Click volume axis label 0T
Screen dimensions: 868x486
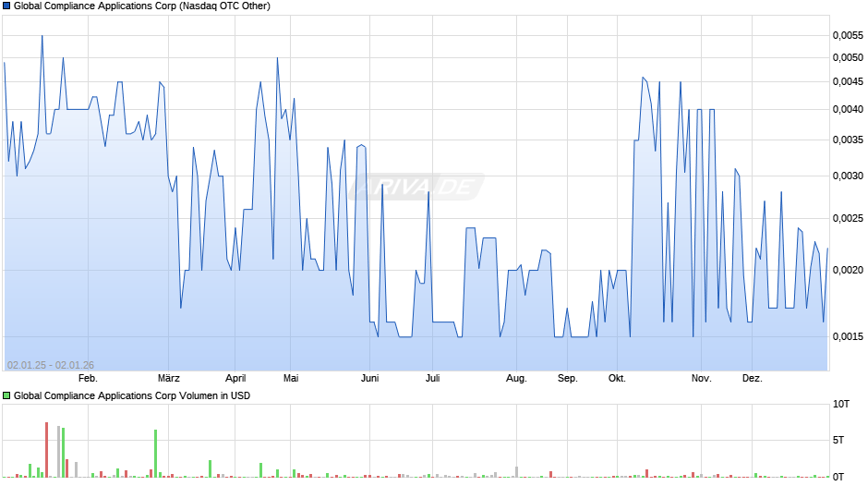coord(838,477)
